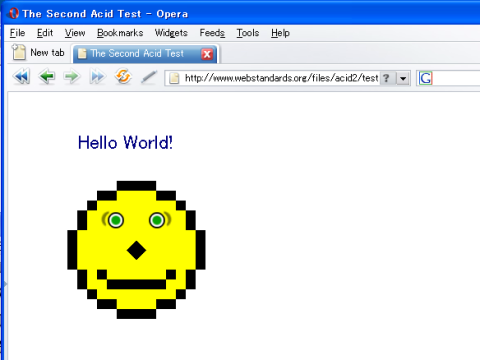Click the wand pencil icon in toolbar
Viewport: 480px width, 360px height.
click(x=149, y=77)
